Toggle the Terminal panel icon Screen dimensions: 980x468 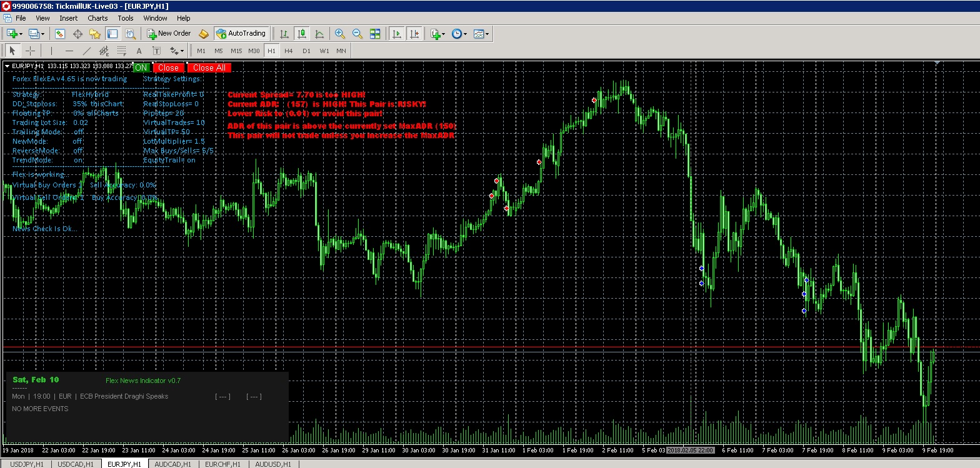click(112, 34)
